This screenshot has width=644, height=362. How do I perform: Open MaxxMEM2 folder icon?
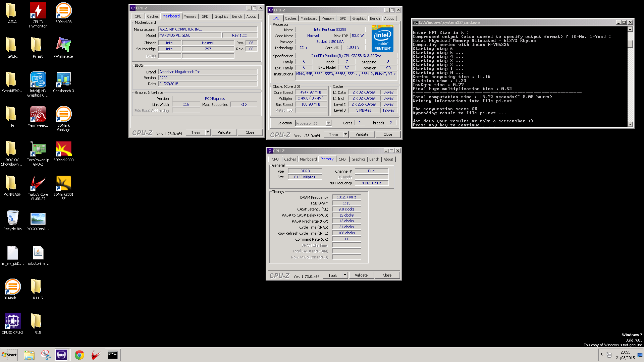point(12,82)
